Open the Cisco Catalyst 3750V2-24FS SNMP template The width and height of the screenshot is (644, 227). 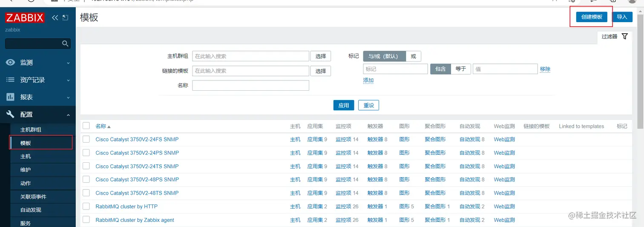(137, 139)
